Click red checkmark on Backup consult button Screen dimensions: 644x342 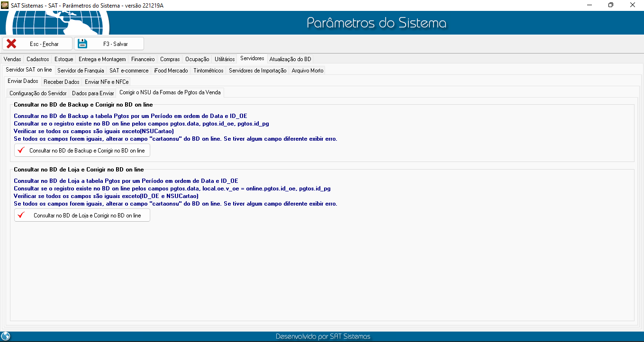(x=21, y=150)
